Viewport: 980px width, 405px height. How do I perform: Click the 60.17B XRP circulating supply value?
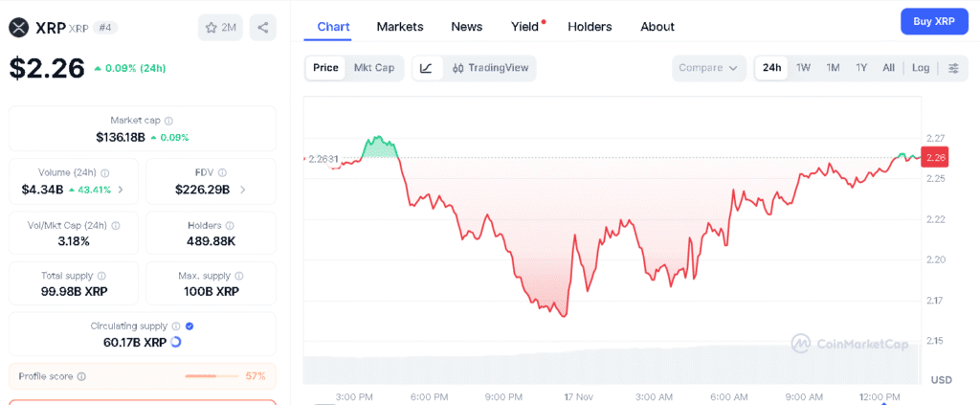click(135, 342)
